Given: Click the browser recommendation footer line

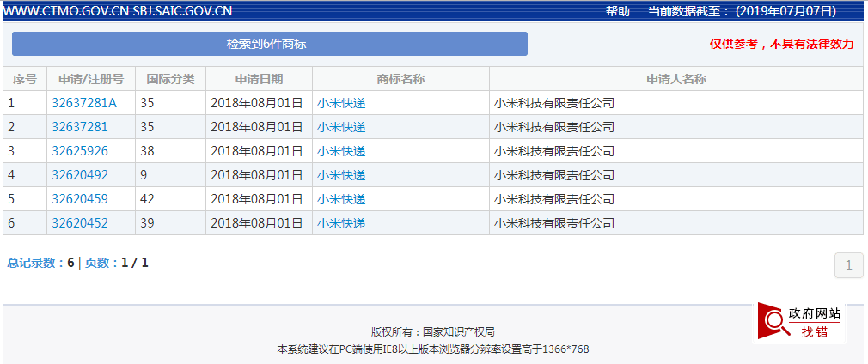Looking at the screenshot, I should coord(433,349).
